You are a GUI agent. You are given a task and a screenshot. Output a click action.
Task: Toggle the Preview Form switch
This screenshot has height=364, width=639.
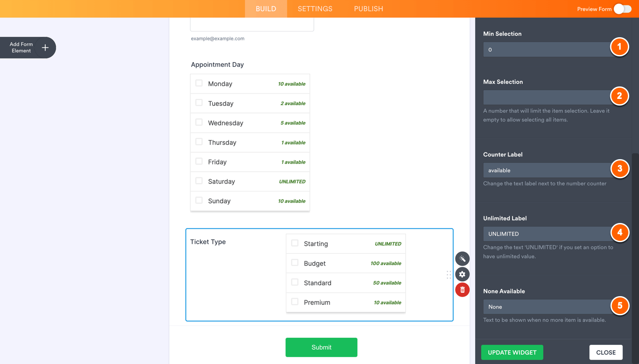(623, 9)
